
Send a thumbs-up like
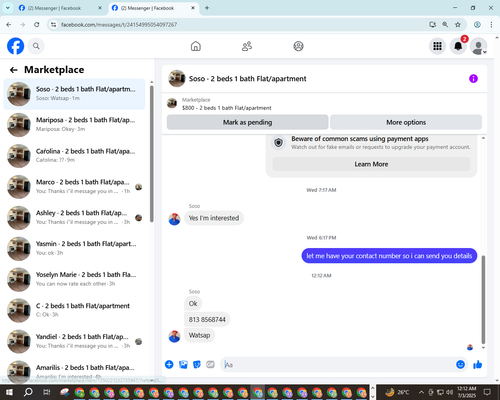click(x=478, y=364)
